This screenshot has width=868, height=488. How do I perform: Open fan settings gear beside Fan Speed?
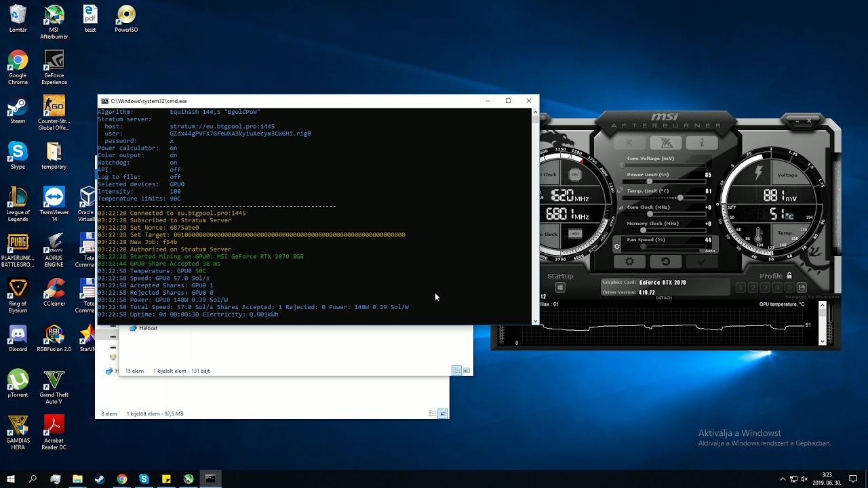click(617, 247)
